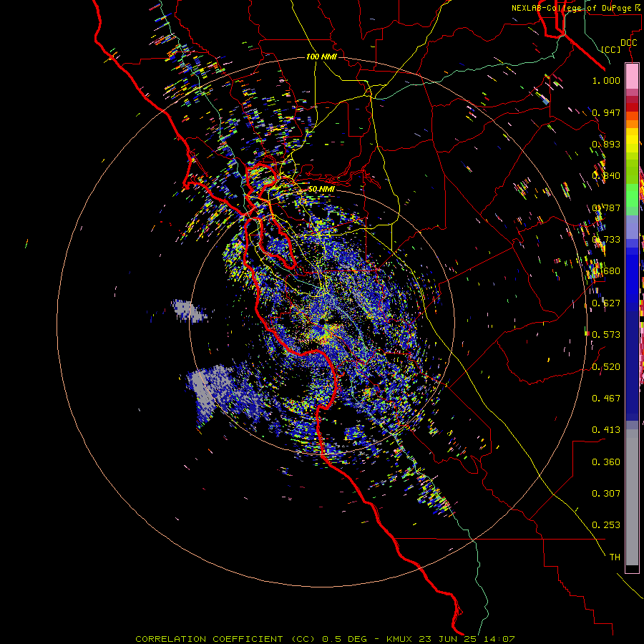Click the "0.360" color scale value
This screenshot has width=644, height=644.
[x=606, y=462]
